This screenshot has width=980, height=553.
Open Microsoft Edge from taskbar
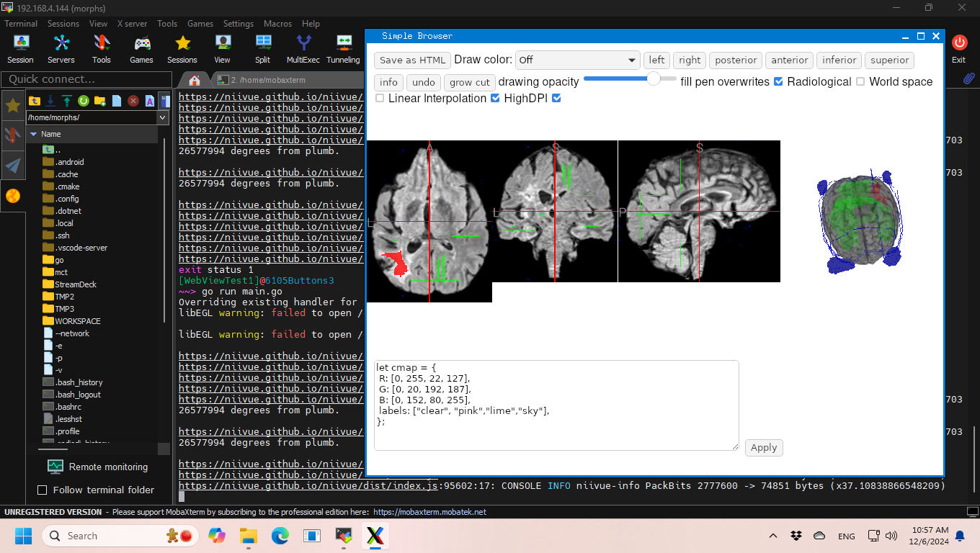280,536
